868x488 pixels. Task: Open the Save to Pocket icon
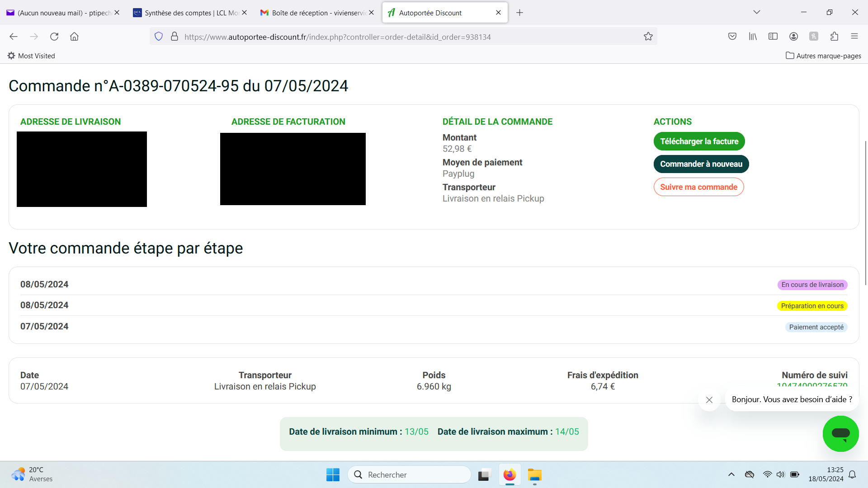(732, 37)
